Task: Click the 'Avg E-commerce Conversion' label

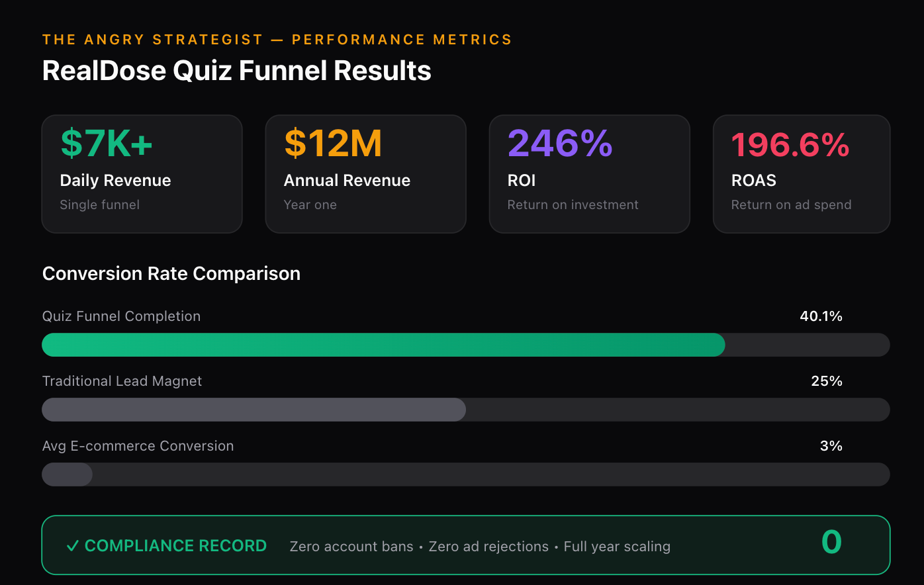Action: coord(138,446)
